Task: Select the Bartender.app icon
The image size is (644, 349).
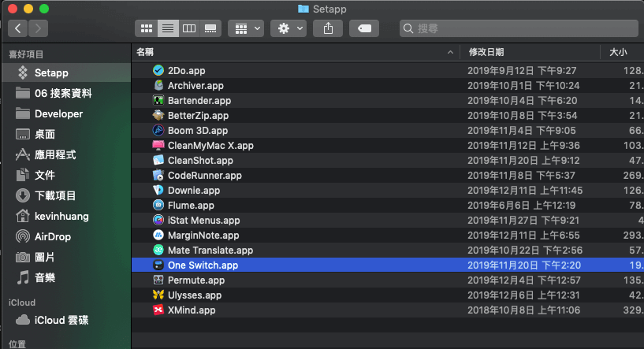Action: (158, 101)
